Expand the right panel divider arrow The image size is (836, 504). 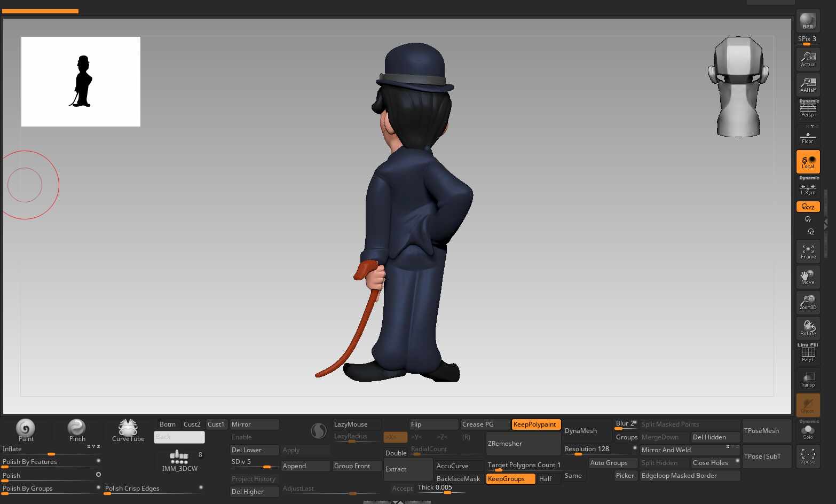pos(826,225)
